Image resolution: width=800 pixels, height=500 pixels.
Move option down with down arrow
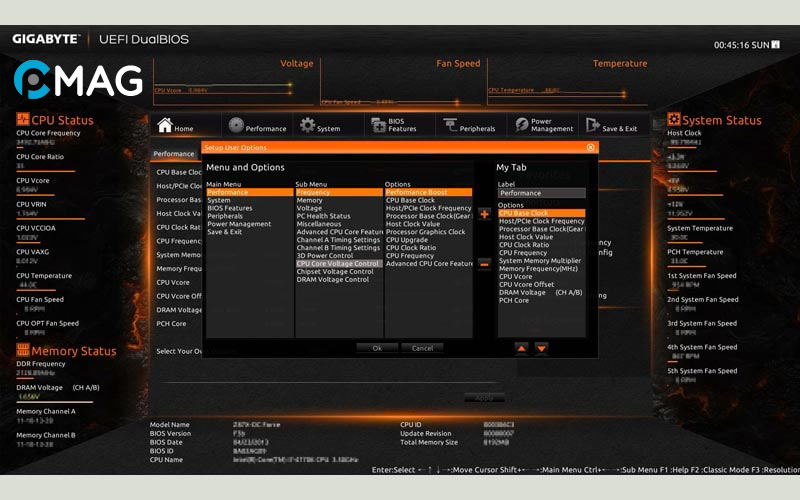click(541, 348)
